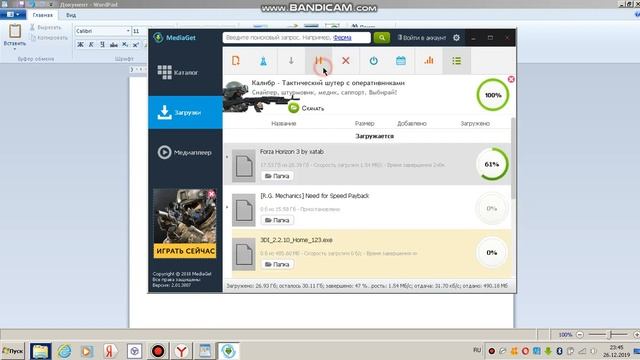This screenshot has height=360, width=640.
Task: Open the orange bar-chart statistics icon
Action: [429, 61]
